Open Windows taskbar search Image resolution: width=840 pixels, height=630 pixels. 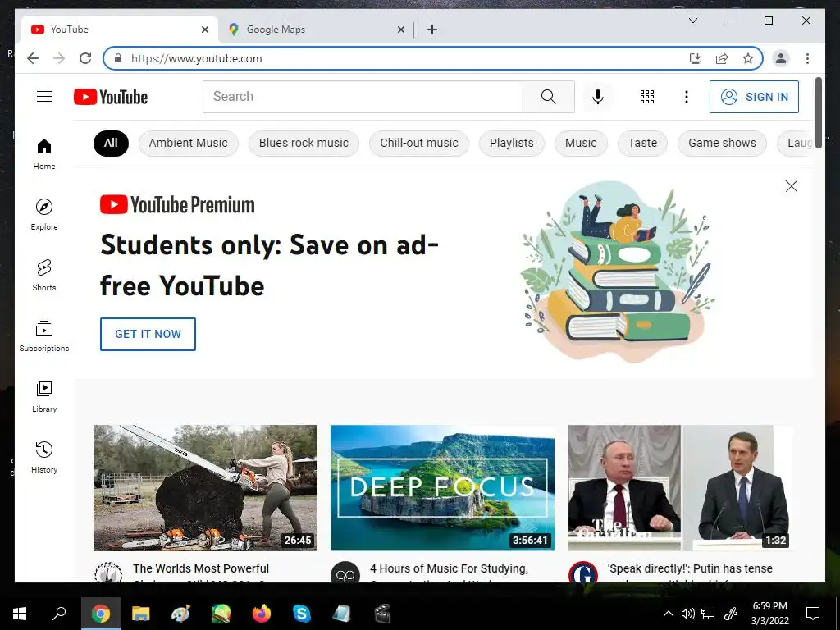point(59,614)
